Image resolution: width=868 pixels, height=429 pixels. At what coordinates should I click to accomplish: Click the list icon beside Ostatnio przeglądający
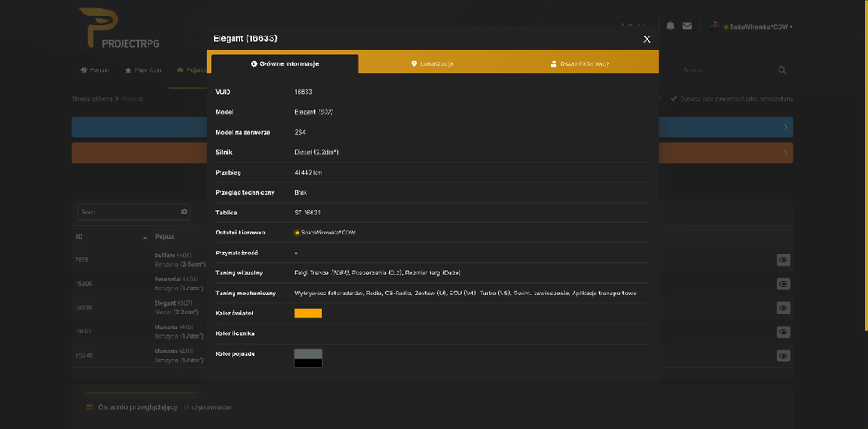89,407
